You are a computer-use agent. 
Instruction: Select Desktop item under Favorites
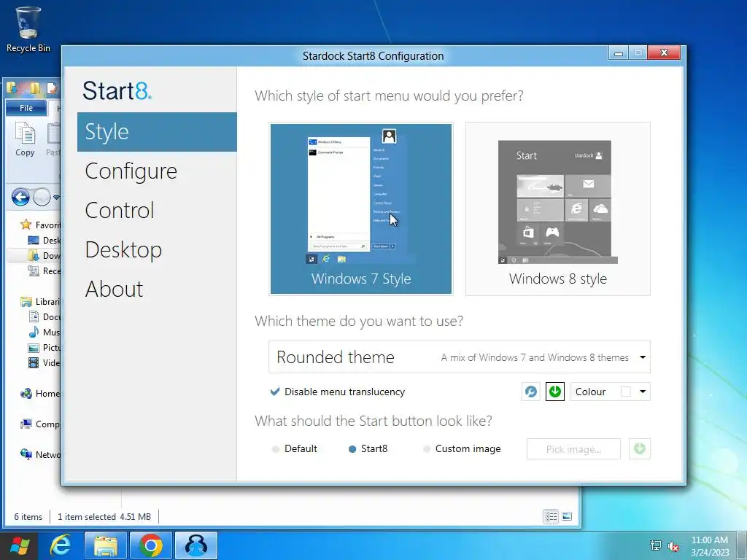click(x=44, y=241)
